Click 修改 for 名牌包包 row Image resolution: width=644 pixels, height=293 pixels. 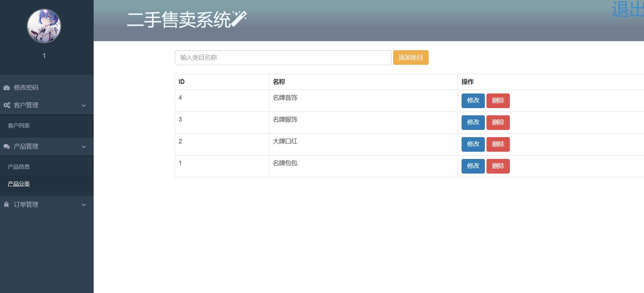pos(473,166)
